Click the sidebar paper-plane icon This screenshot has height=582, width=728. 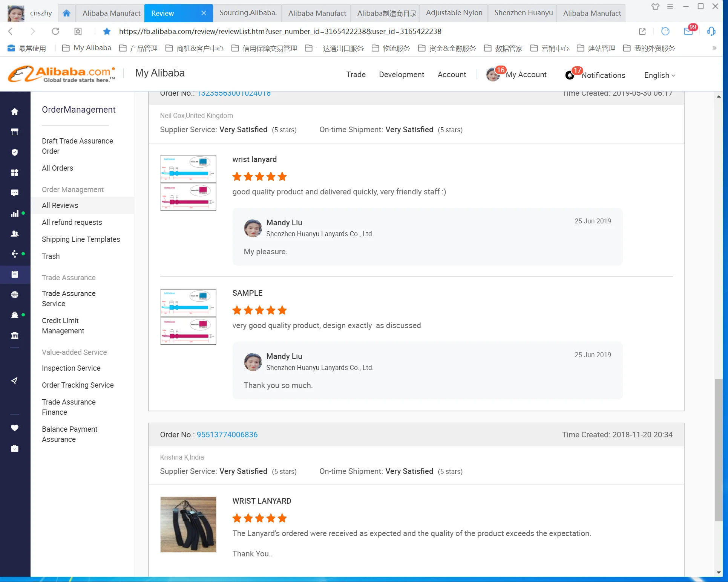click(x=15, y=380)
